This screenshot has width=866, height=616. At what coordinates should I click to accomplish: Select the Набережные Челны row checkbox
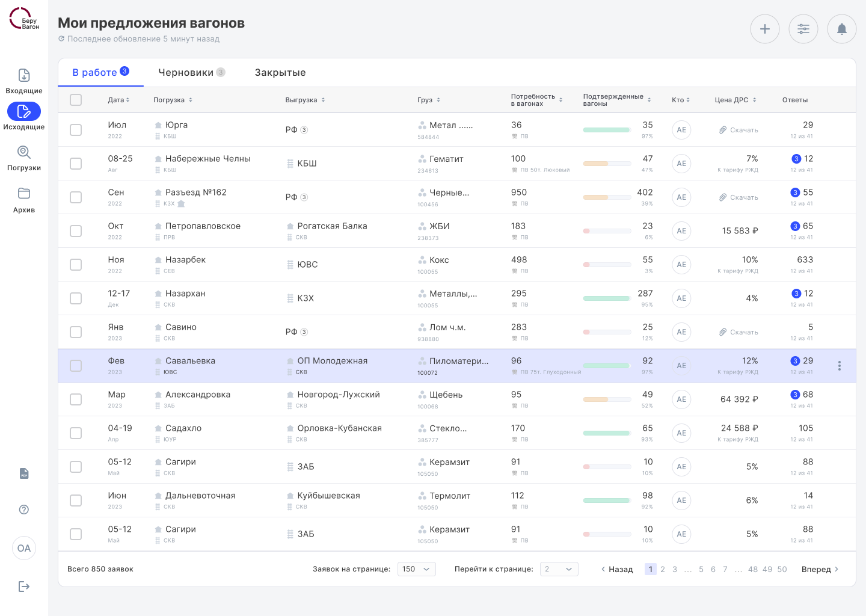(x=76, y=164)
